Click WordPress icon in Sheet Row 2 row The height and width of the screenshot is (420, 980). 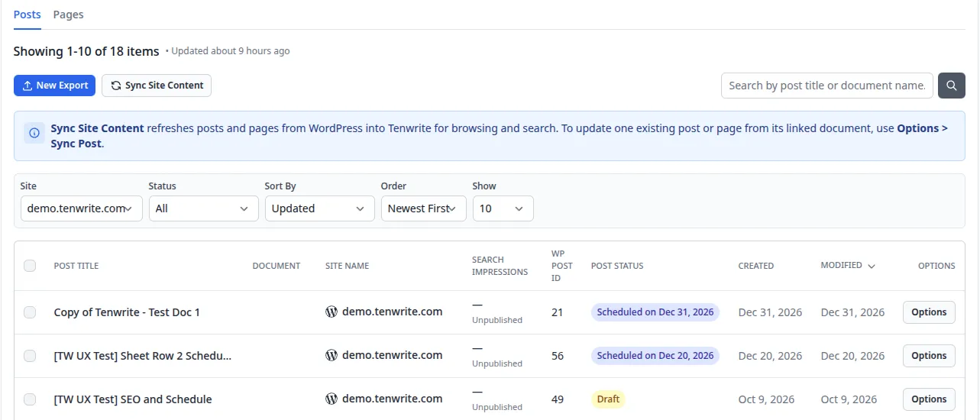click(x=332, y=355)
